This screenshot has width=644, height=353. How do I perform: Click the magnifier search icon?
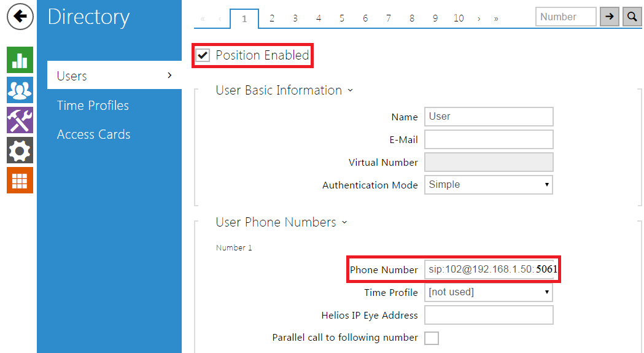pos(632,17)
